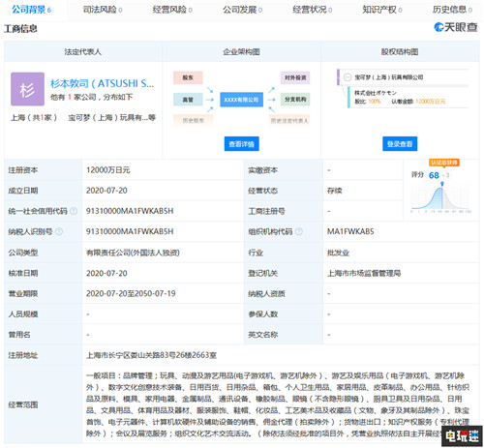The width and height of the screenshot is (484, 448).
Task: Click the 认缴金额 12000万日元 value
Action: 431,102
